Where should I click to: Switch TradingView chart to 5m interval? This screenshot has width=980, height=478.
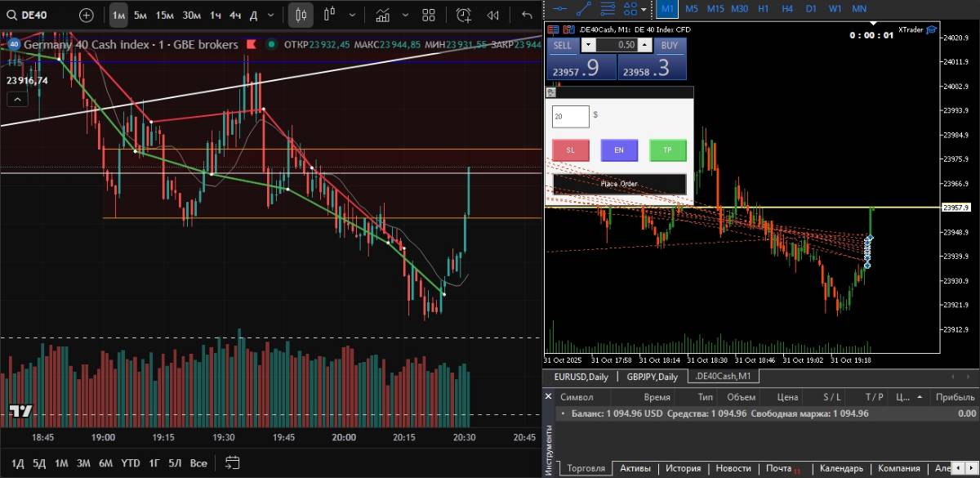[x=140, y=15]
